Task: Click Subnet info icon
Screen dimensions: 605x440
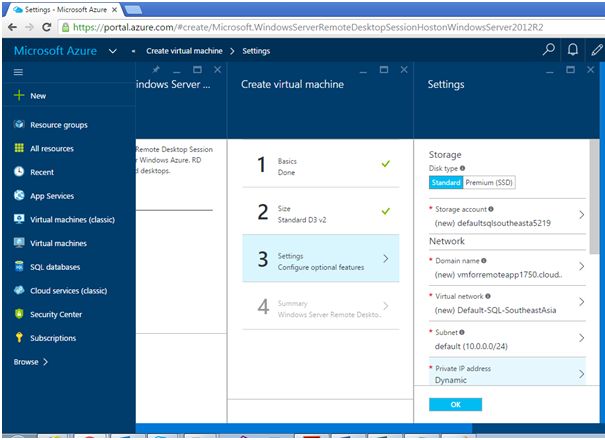Action: coord(462,332)
